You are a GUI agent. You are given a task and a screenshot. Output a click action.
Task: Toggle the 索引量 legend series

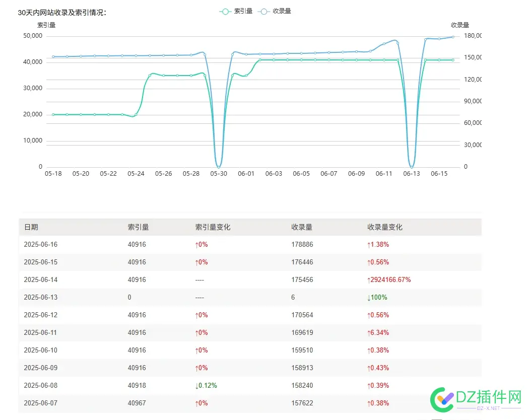coord(240,11)
